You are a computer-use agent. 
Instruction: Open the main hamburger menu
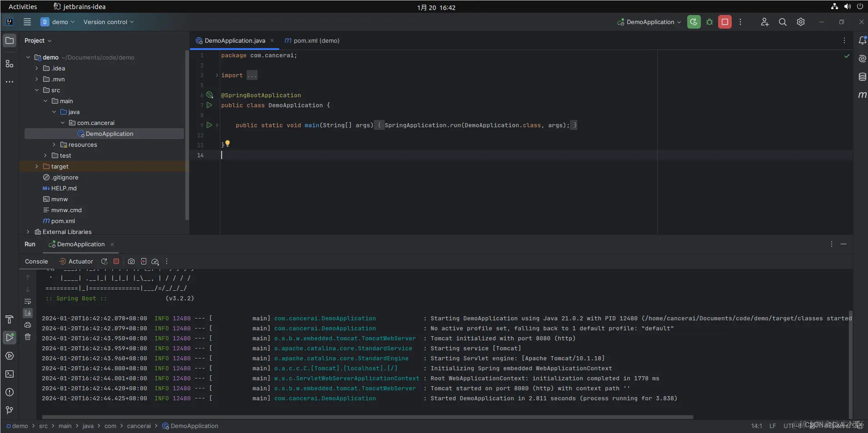click(27, 22)
